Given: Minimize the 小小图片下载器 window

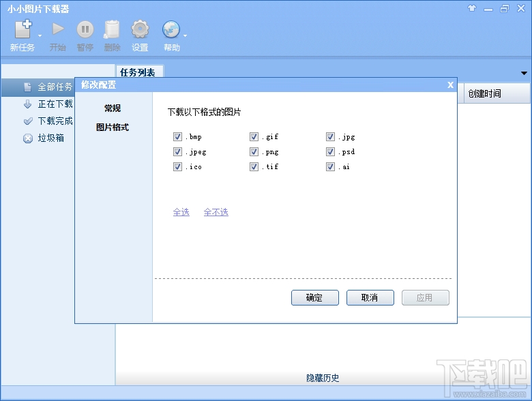Looking at the screenshot, I should click(x=488, y=9).
